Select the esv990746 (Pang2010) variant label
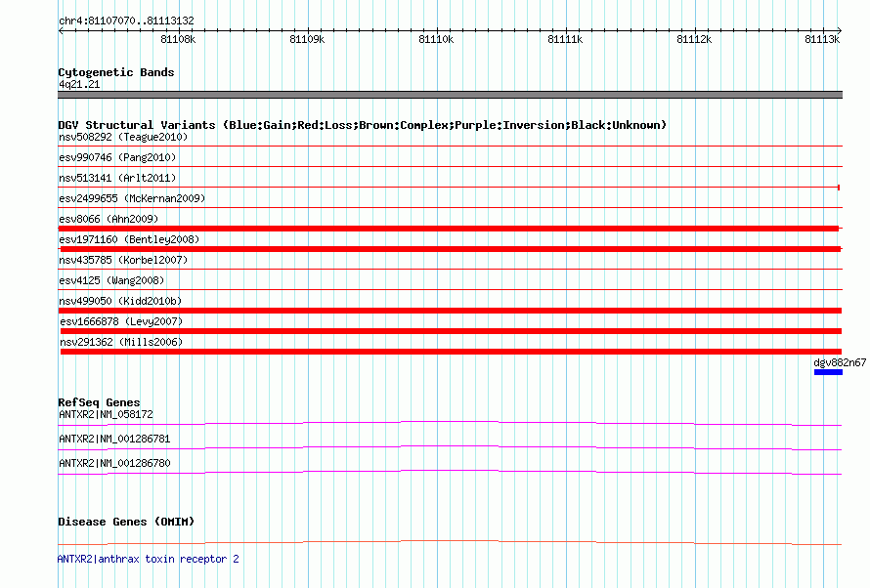 (117, 157)
